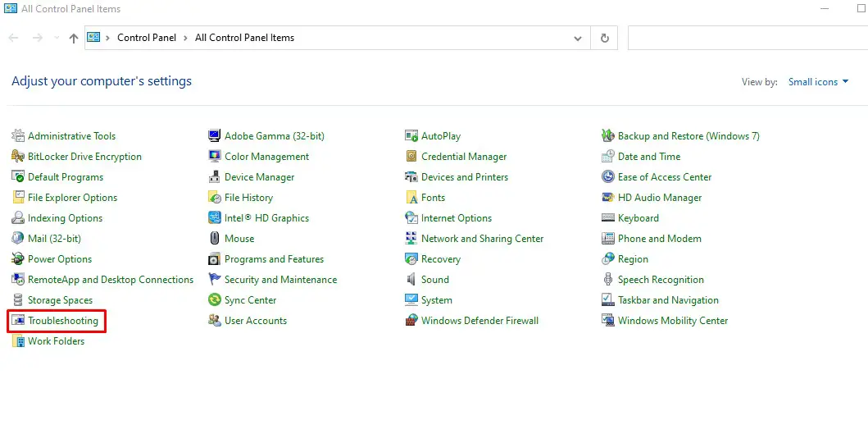The height and width of the screenshot is (443, 868).
Task: Click the Network and Sharing Center icon
Action: point(411,239)
